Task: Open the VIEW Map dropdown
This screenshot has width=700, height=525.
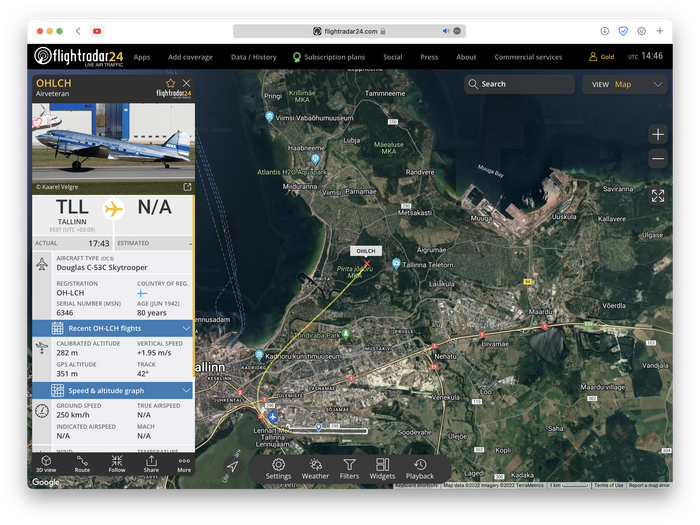Action: (624, 85)
